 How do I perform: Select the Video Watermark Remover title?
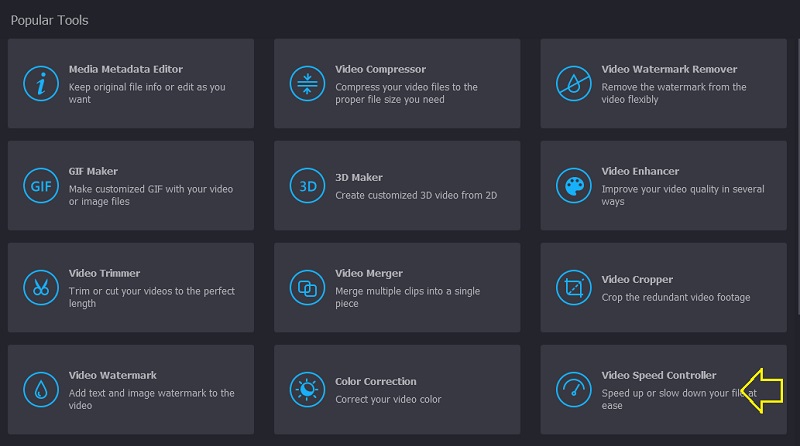(x=669, y=70)
